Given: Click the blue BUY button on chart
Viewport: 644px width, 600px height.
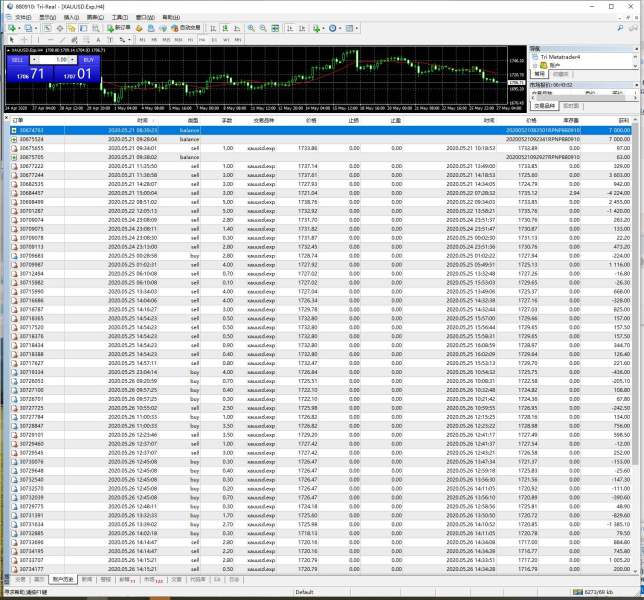Looking at the screenshot, I should (x=88, y=59).
